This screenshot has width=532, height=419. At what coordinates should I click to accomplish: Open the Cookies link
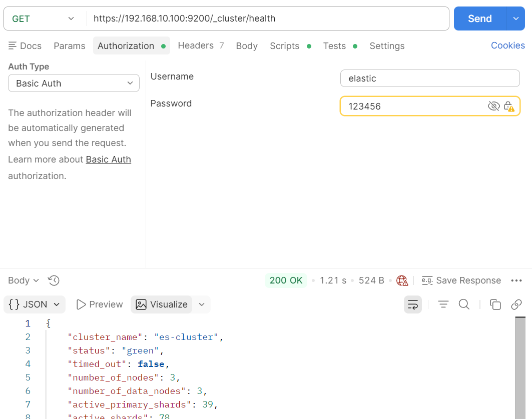pos(507,45)
